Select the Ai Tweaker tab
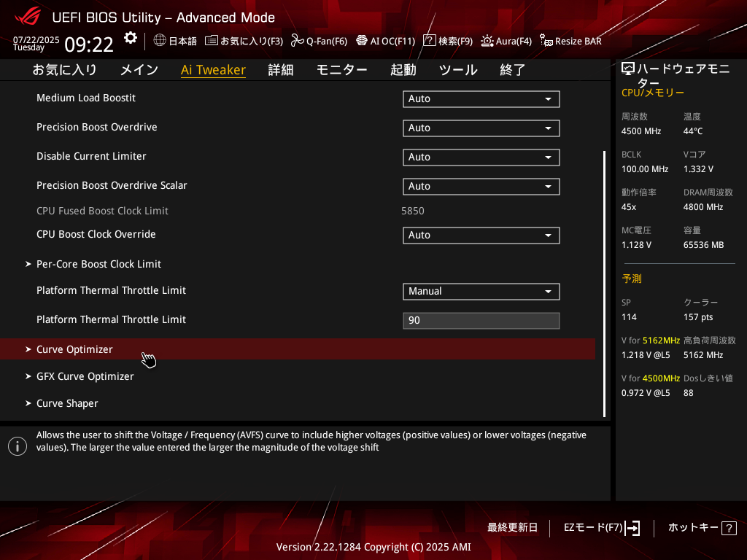The height and width of the screenshot is (560, 747). pos(214,70)
